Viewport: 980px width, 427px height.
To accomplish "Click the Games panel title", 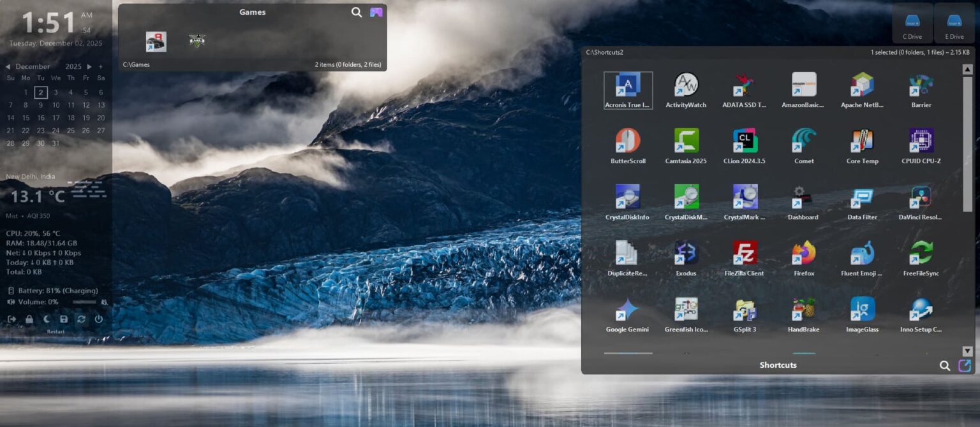I will (253, 11).
